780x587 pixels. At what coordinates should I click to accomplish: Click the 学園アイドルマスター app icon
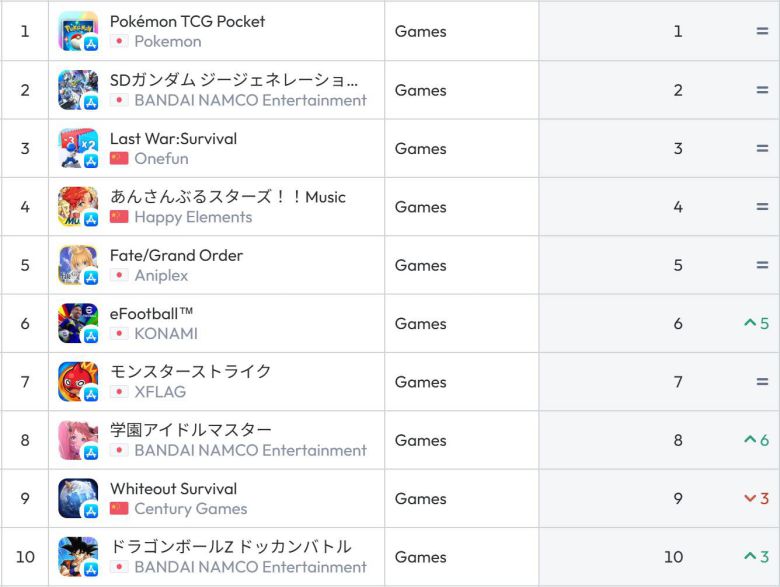[78, 440]
